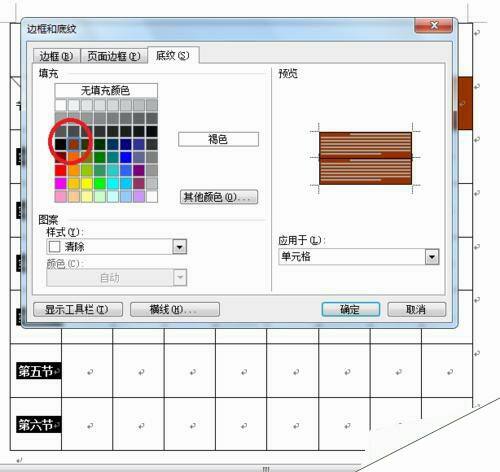The image size is (500, 472).
Task: Open 其他颜色(O)... more colors dialog
Action: tap(219, 197)
